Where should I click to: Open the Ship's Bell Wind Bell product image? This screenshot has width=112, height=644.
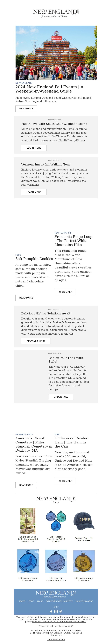[x=28, y=521]
